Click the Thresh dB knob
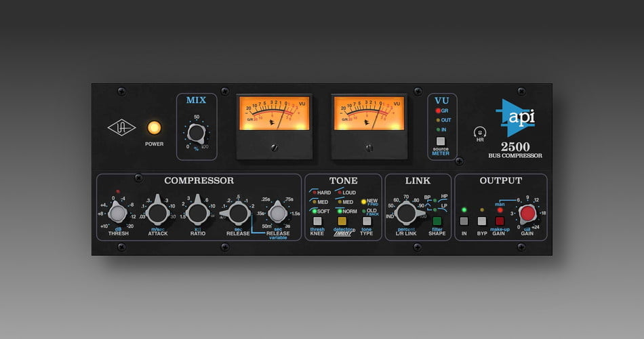The height and width of the screenshot is (339, 644). 118,214
